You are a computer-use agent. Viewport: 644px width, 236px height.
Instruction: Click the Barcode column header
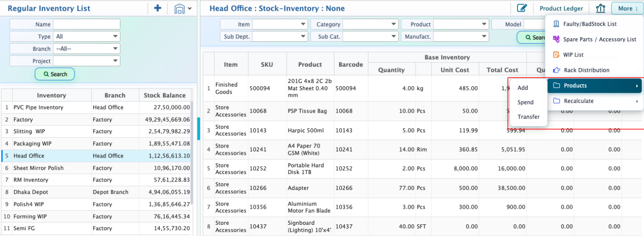pos(351,64)
